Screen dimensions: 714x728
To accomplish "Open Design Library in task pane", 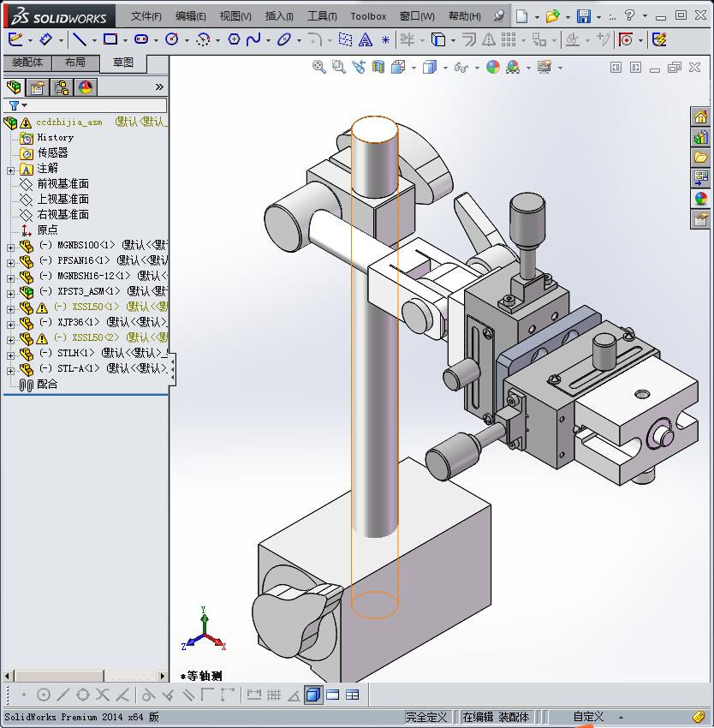I will click(700, 137).
